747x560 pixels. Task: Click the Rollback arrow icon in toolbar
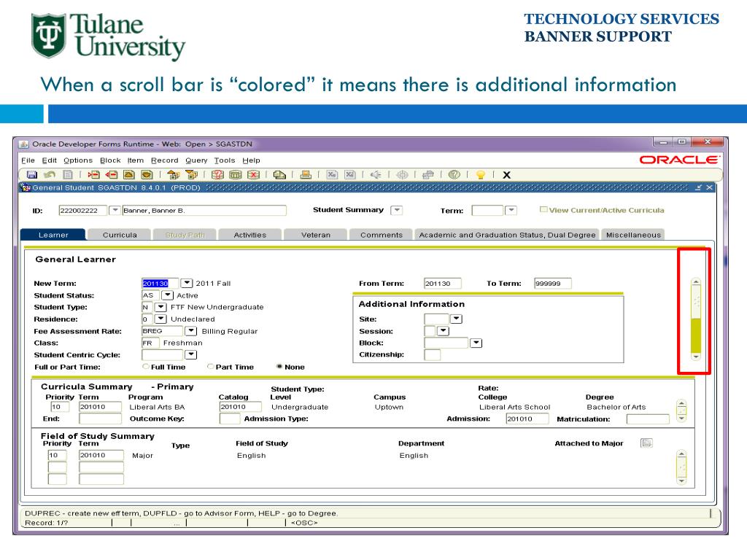[x=50, y=175]
